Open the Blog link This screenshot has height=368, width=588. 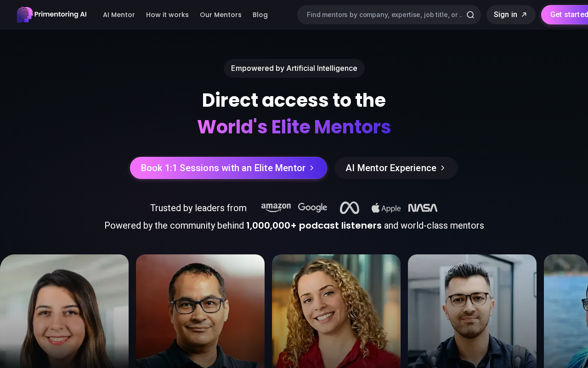[x=260, y=15]
